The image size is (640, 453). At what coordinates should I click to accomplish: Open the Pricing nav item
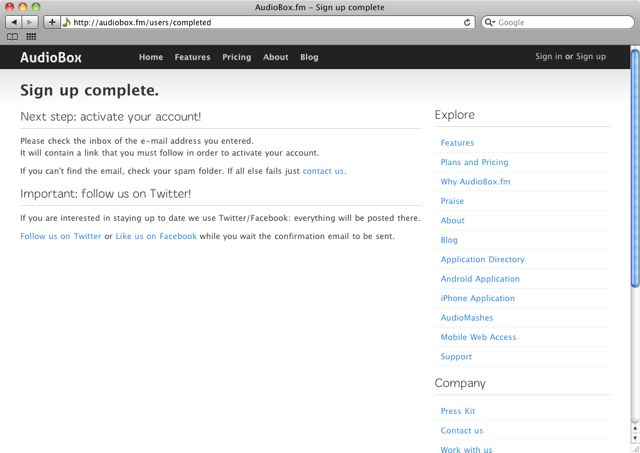click(237, 57)
